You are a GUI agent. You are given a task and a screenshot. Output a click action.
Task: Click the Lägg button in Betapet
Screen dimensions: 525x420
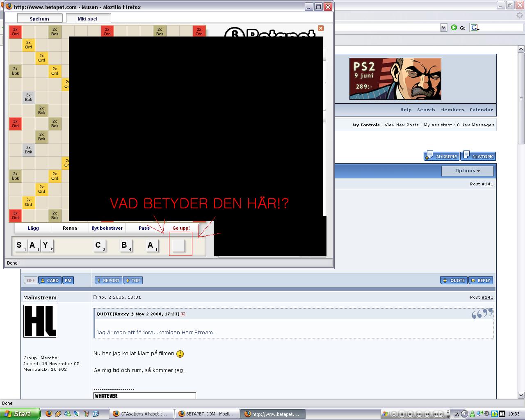coord(33,228)
